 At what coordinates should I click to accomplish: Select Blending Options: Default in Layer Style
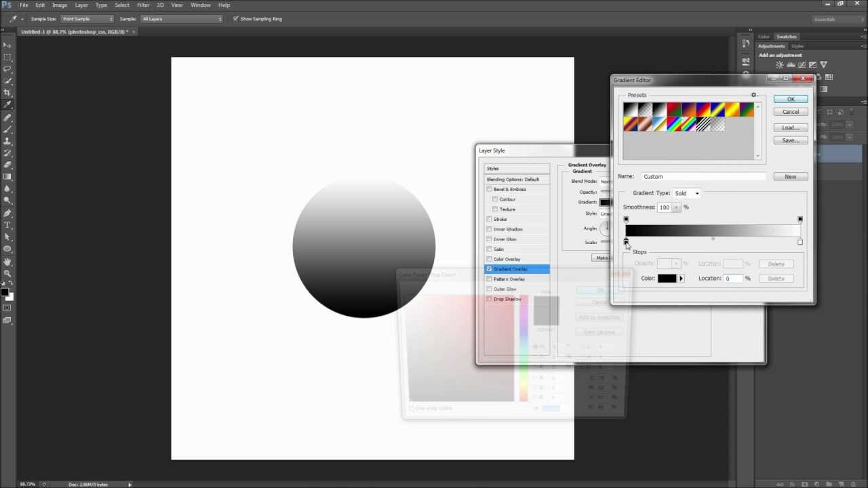point(517,180)
